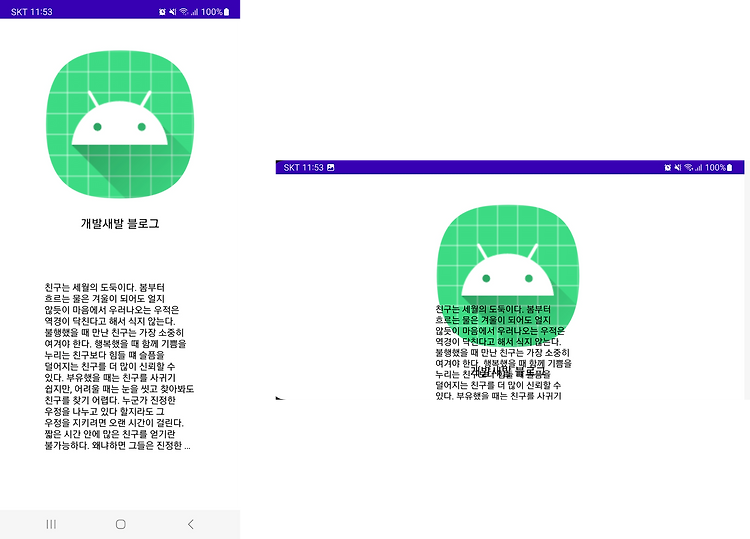Tap the line '역경이 닥친다고 해서 식지 않는다.' in portrait screen
750x539 pixels.
pos(110,321)
